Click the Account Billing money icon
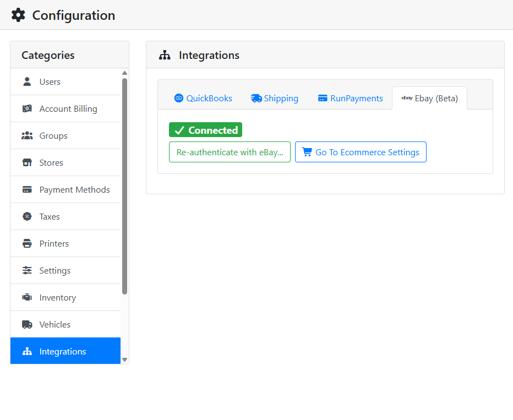513x420 pixels. 27,108
